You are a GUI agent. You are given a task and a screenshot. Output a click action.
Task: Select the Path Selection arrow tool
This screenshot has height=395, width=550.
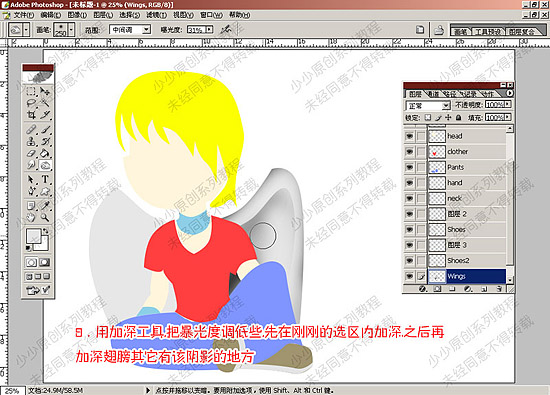(x=31, y=179)
